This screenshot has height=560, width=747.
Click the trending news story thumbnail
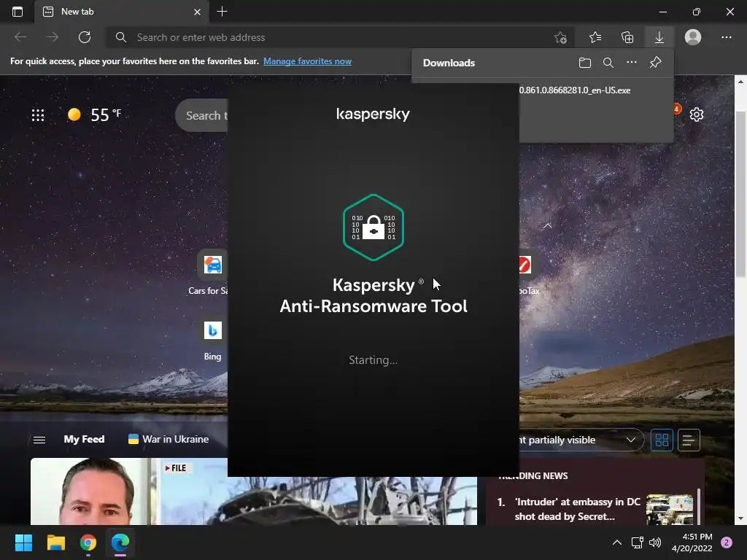[x=670, y=510]
